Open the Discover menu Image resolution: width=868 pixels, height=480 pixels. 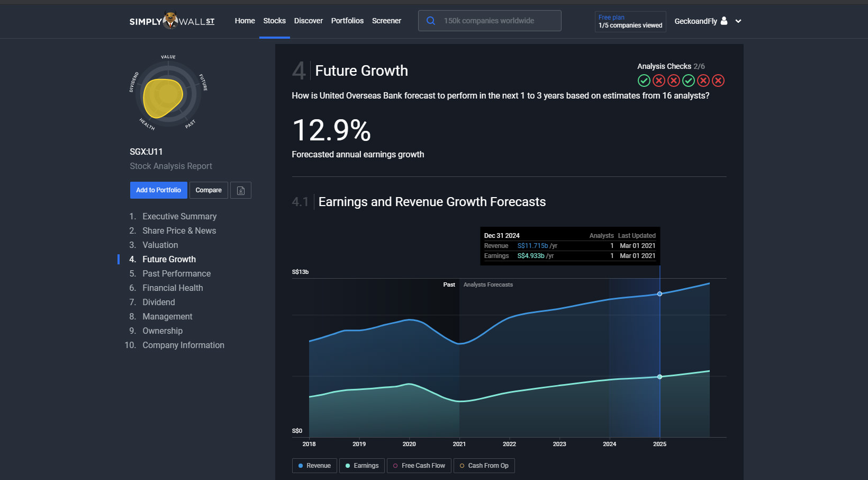309,21
